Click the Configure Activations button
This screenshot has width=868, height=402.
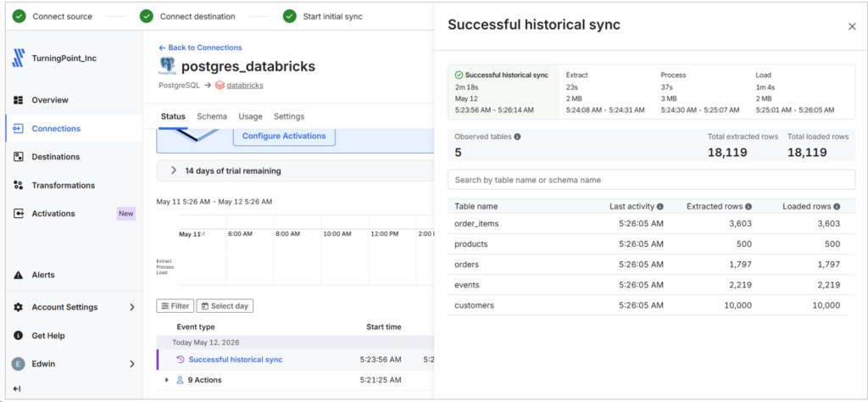click(x=284, y=137)
